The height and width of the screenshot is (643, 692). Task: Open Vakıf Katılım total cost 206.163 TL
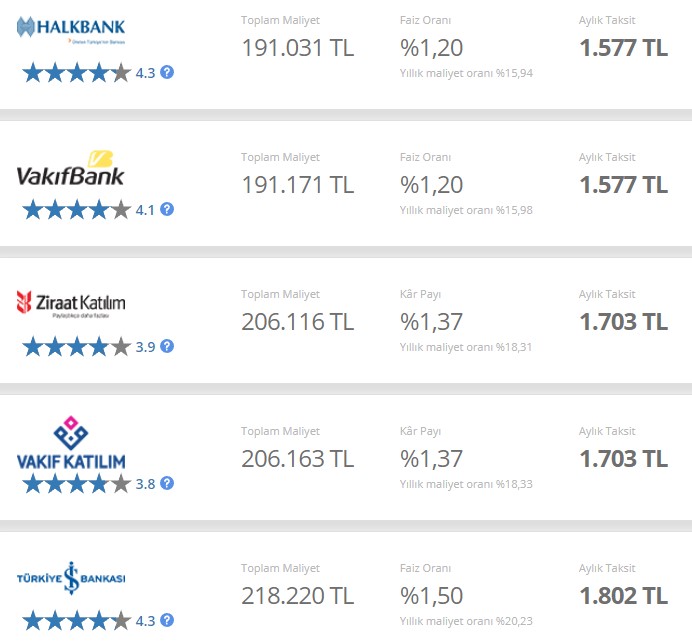point(298,459)
